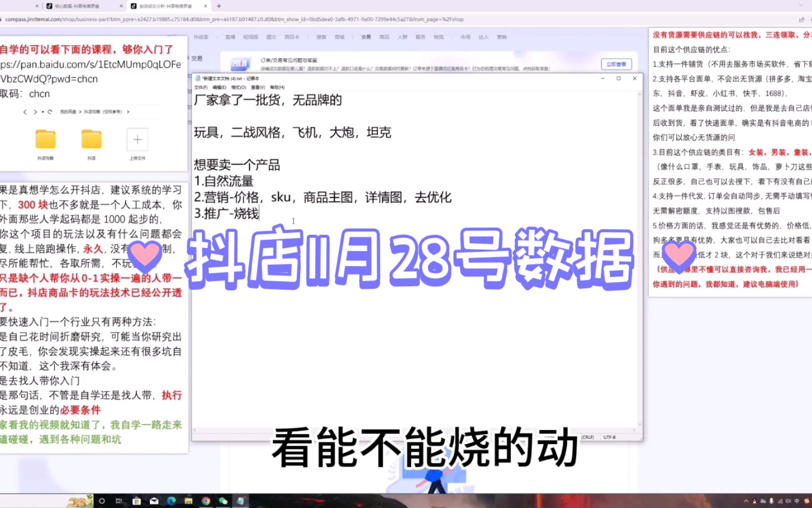Open the 帮助(H) menu in Notepad
This screenshot has width=812, height=508.
(x=277, y=87)
